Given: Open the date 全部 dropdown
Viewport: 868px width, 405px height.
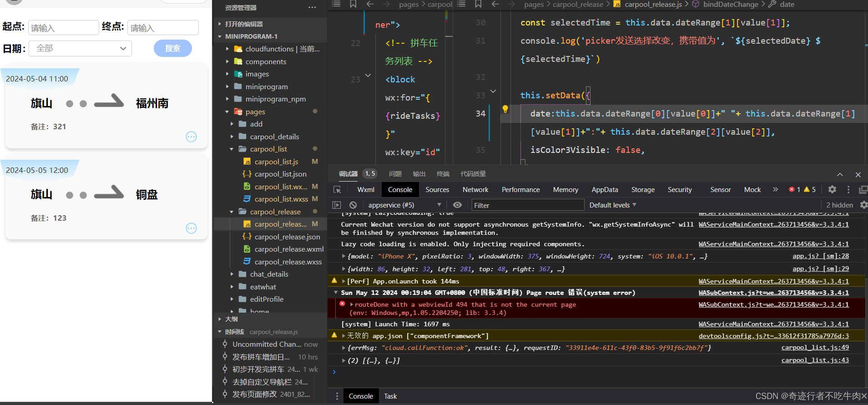Looking at the screenshot, I should [x=80, y=48].
